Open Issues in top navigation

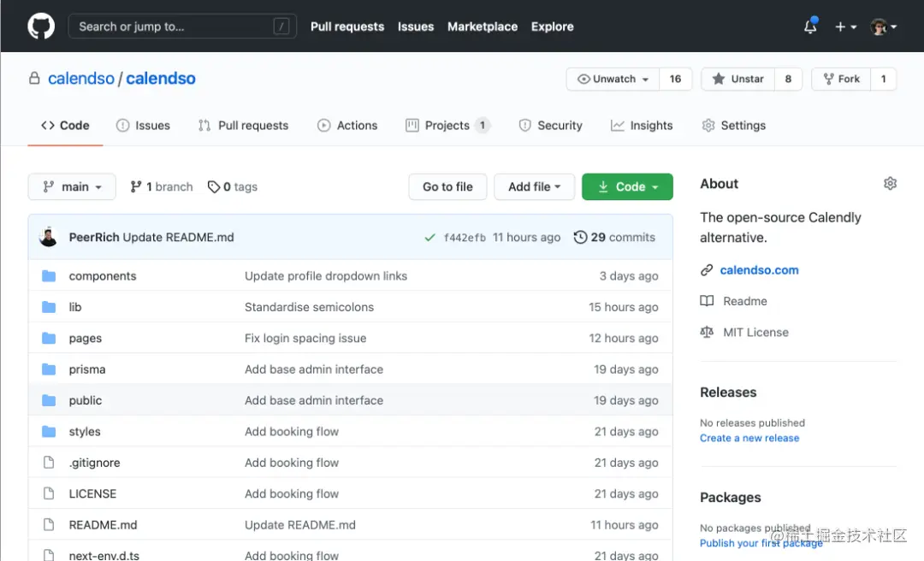coord(416,27)
